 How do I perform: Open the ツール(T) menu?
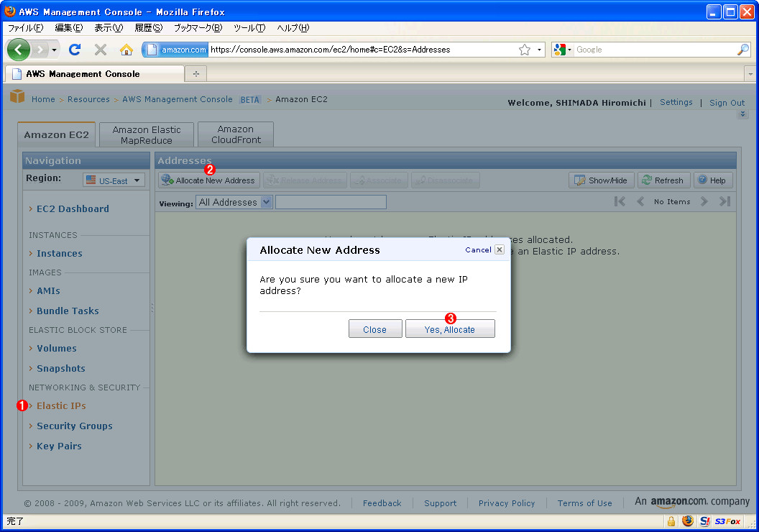pos(249,28)
